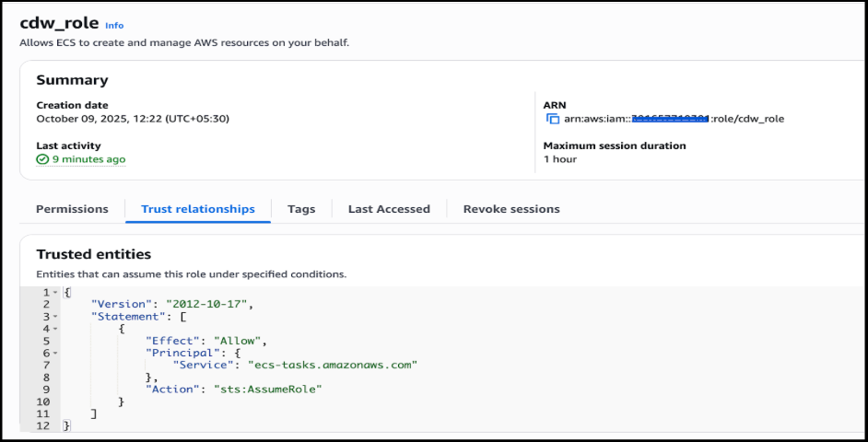This screenshot has width=868, height=442.
Task: Select the Trust relationships tab
Action: [x=197, y=209]
